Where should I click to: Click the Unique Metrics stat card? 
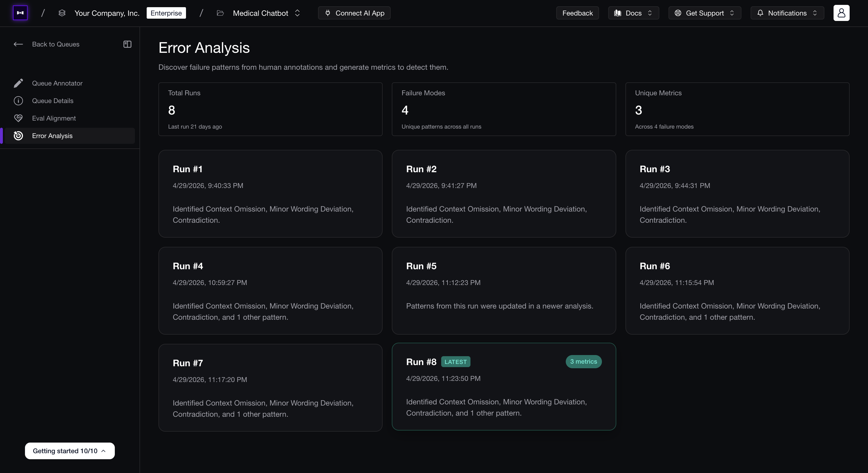click(737, 109)
